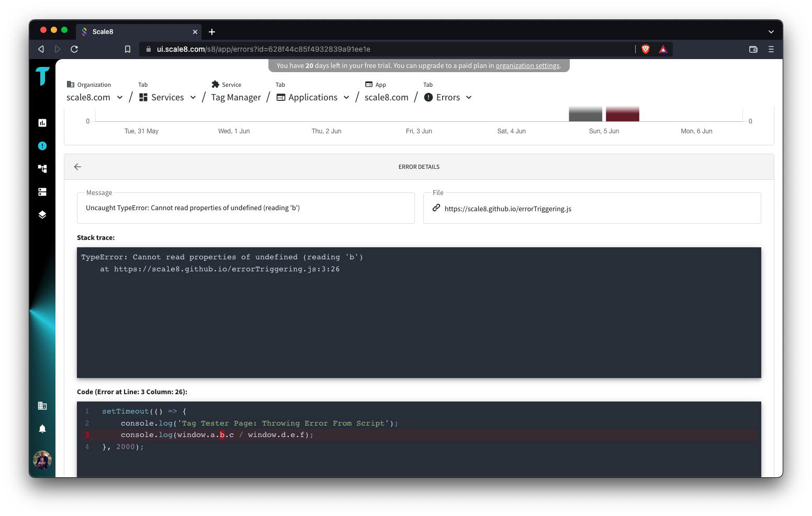Open Tag Manager service breadcrumb
Viewport: 812px width, 516px height.
pyautogui.click(x=236, y=98)
